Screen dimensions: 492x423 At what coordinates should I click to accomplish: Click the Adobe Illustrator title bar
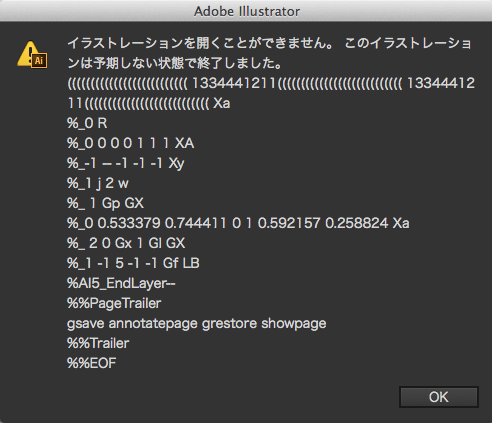247,11
